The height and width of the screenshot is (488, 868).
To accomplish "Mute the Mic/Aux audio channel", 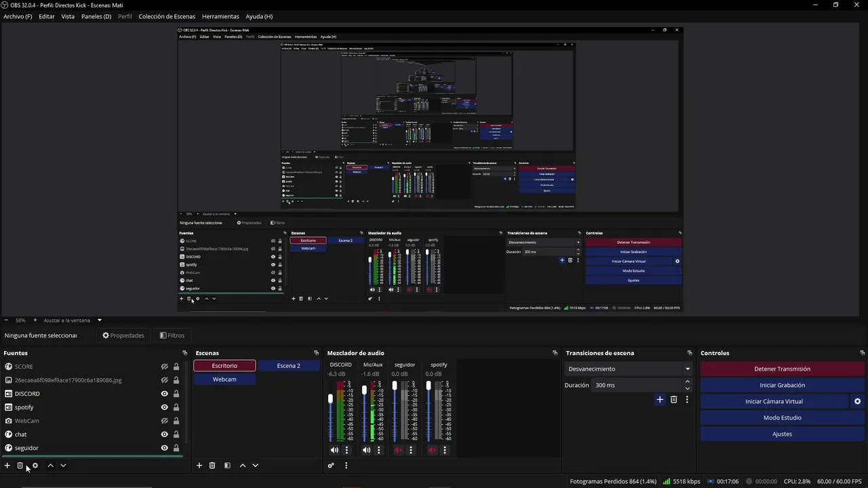I will point(367,450).
